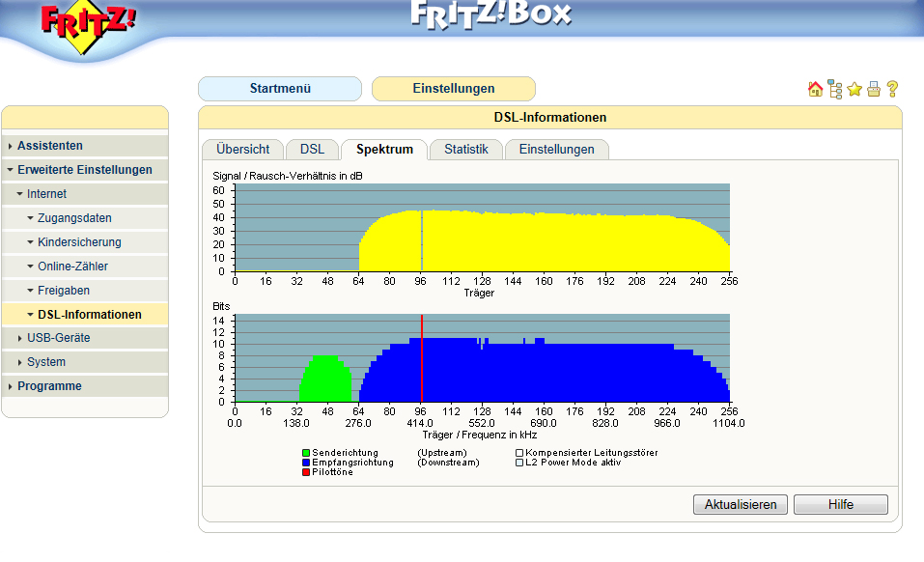
Task: Select the Spektrum tab
Action: [x=385, y=150]
